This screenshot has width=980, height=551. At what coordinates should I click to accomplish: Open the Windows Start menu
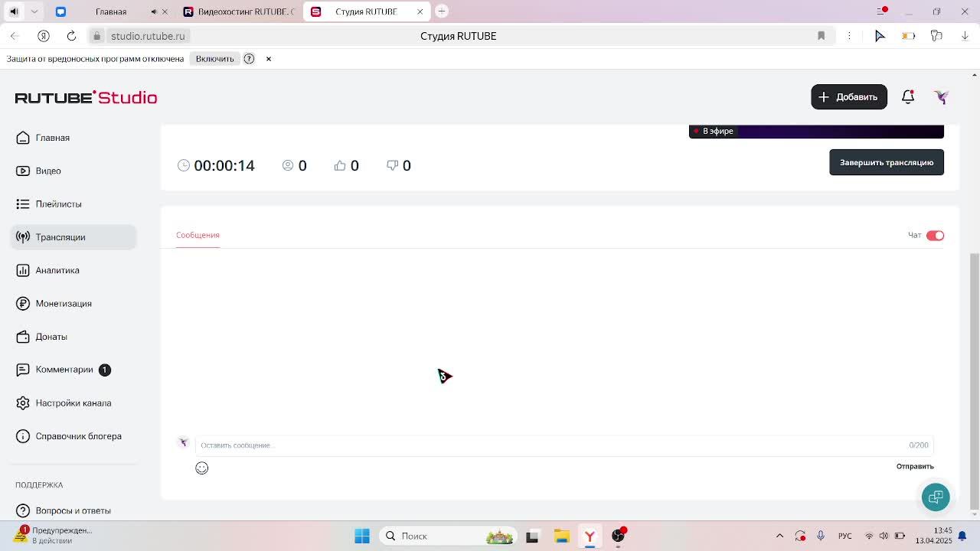(x=362, y=536)
